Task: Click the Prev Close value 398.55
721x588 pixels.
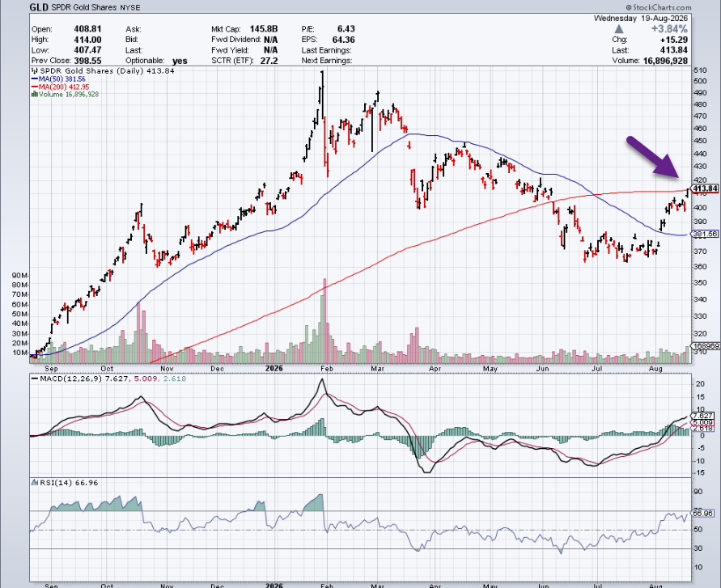Action: (87, 61)
